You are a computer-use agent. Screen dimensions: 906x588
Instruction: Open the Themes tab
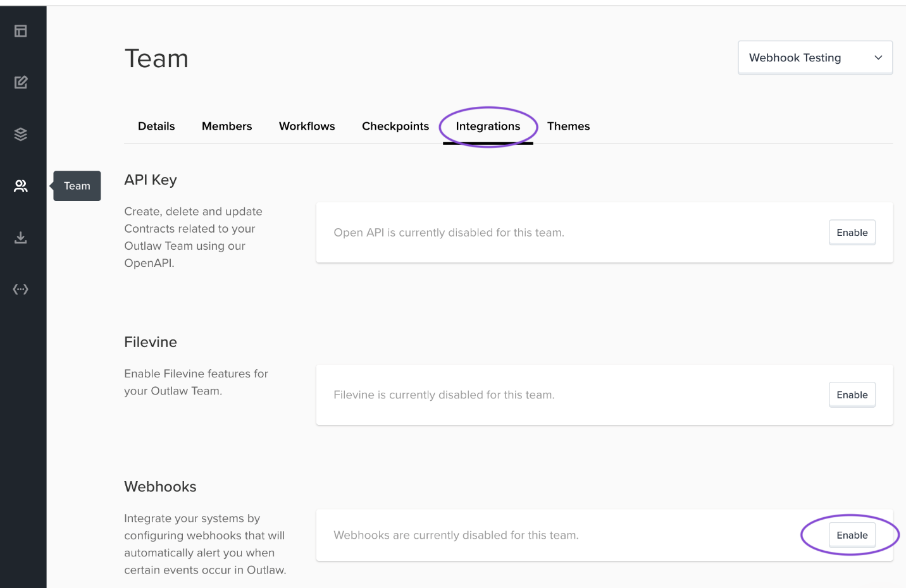568,126
